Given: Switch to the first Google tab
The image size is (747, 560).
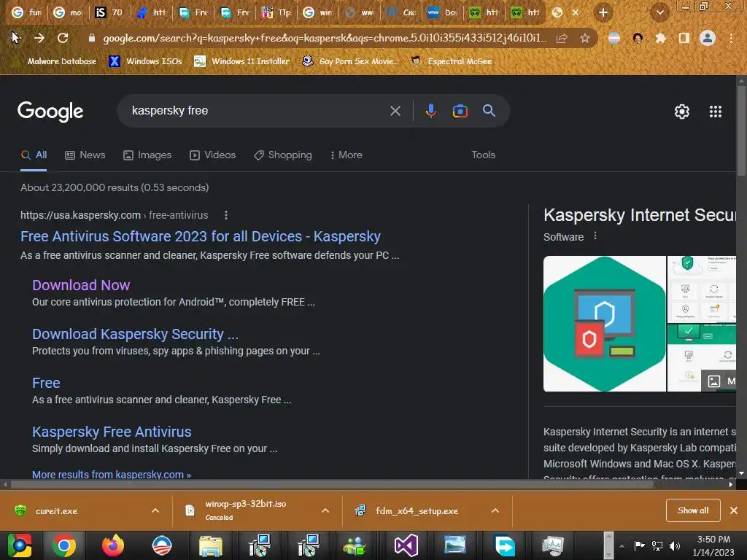Looking at the screenshot, I should coord(26,12).
